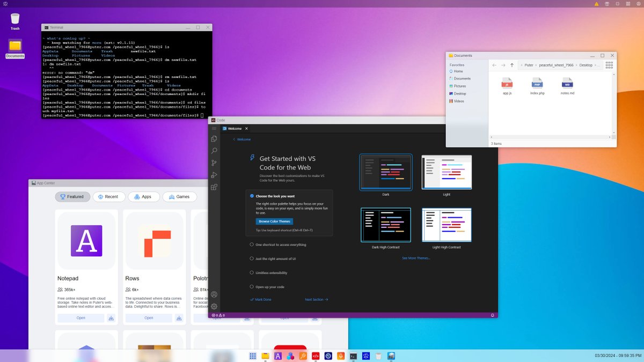Open the code editor icon in taskbar

click(x=316, y=356)
